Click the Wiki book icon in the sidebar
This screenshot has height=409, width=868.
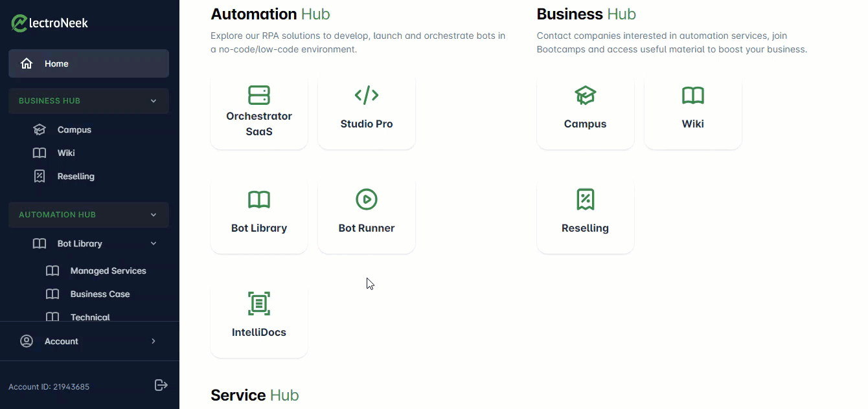coord(40,153)
